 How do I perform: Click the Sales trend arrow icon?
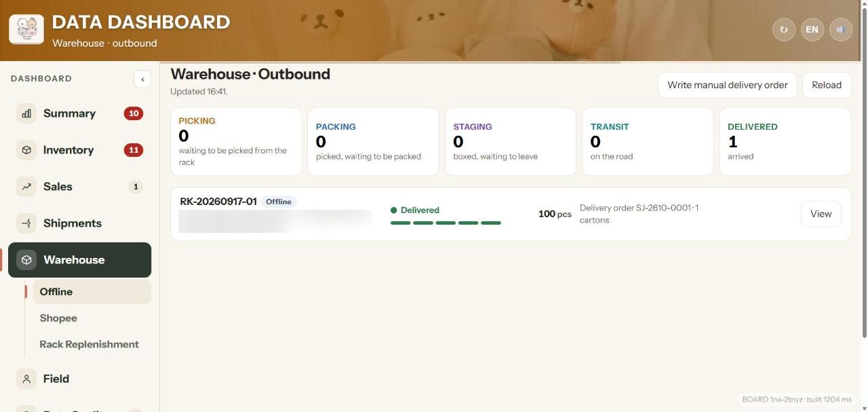coord(26,187)
